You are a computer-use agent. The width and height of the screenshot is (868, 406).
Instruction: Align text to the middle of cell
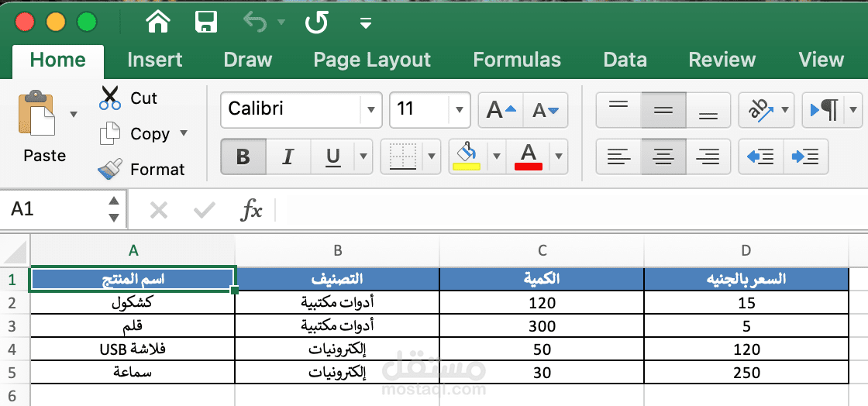tap(663, 110)
